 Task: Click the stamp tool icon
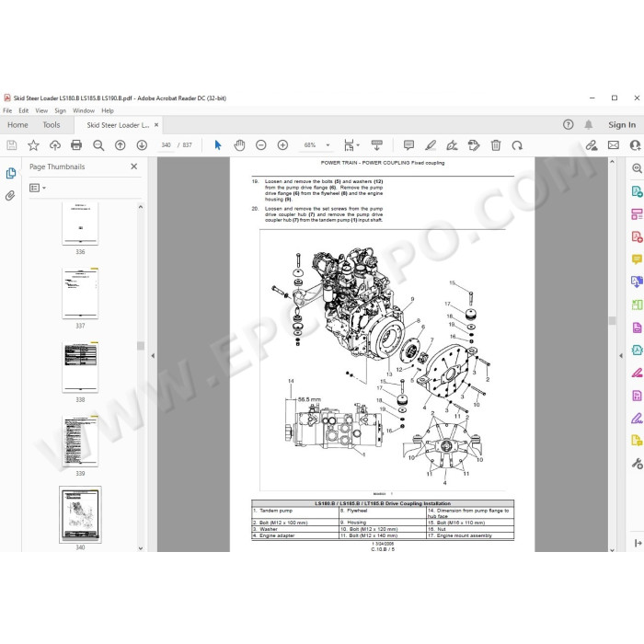click(x=474, y=145)
